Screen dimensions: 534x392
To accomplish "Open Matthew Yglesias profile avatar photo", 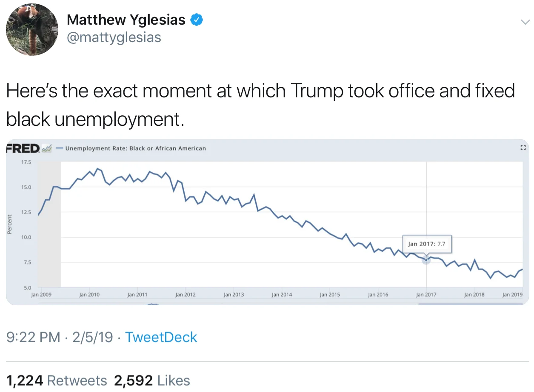I will 32,30.
